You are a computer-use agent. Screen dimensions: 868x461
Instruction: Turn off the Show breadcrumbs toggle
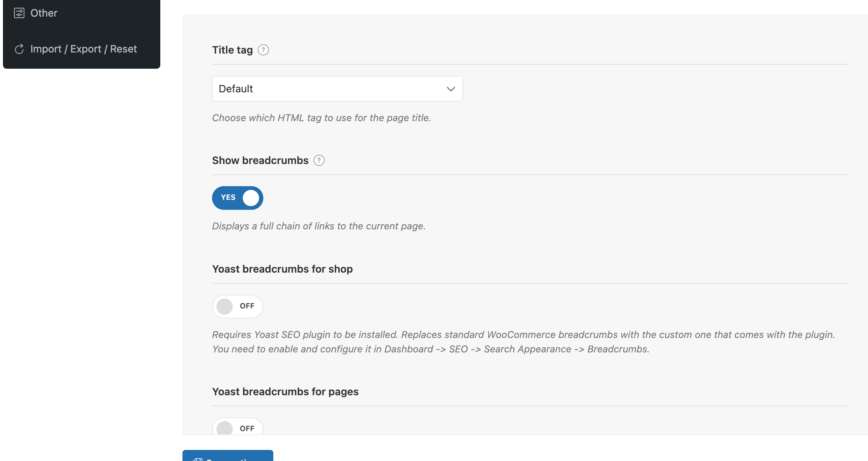point(237,198)
